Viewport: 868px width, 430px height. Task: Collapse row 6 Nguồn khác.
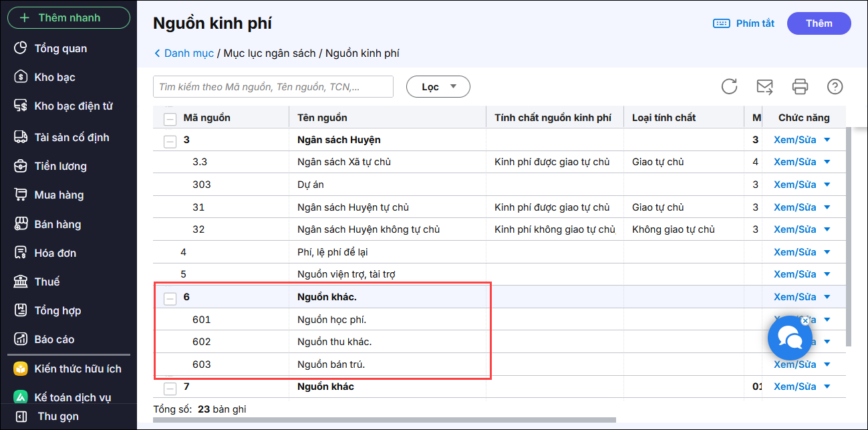pyautogui.click(x=170, y=298)
